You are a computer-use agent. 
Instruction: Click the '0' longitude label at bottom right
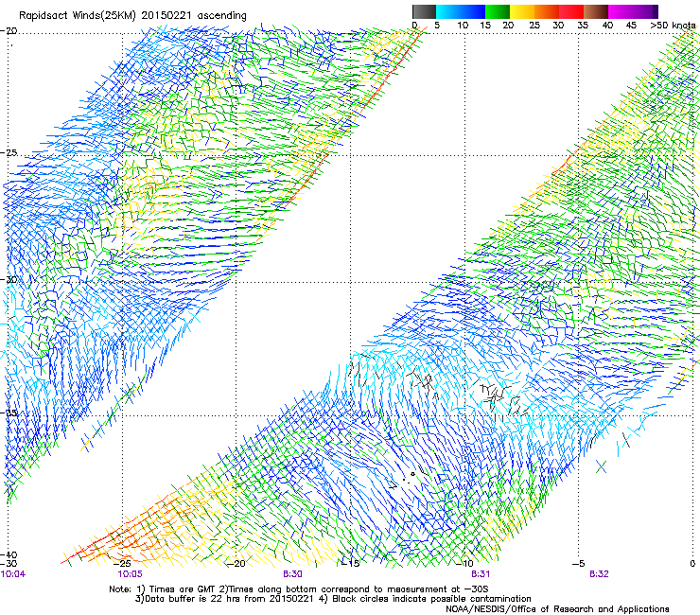(692, 564)
